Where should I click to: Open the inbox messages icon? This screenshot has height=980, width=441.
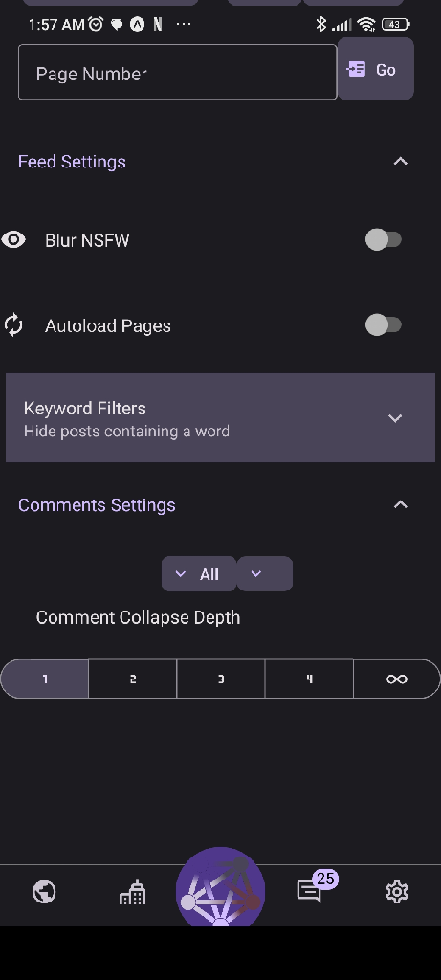(x=310, y=891)
